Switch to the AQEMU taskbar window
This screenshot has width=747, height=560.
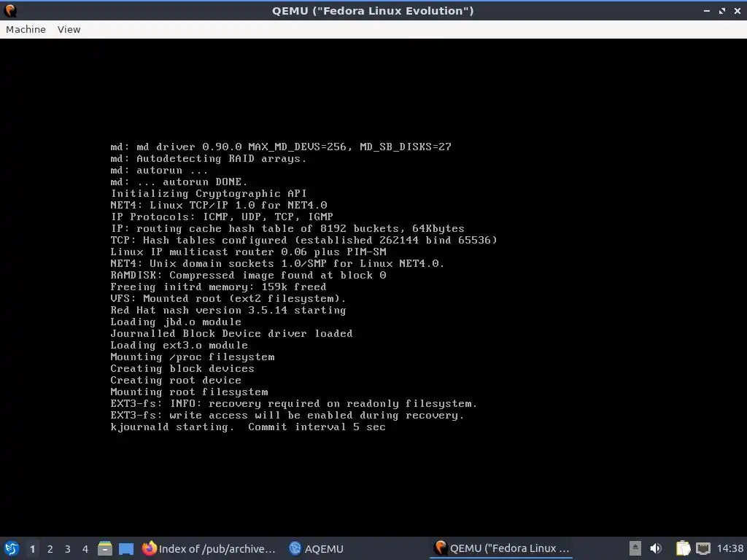pos(317,548)
